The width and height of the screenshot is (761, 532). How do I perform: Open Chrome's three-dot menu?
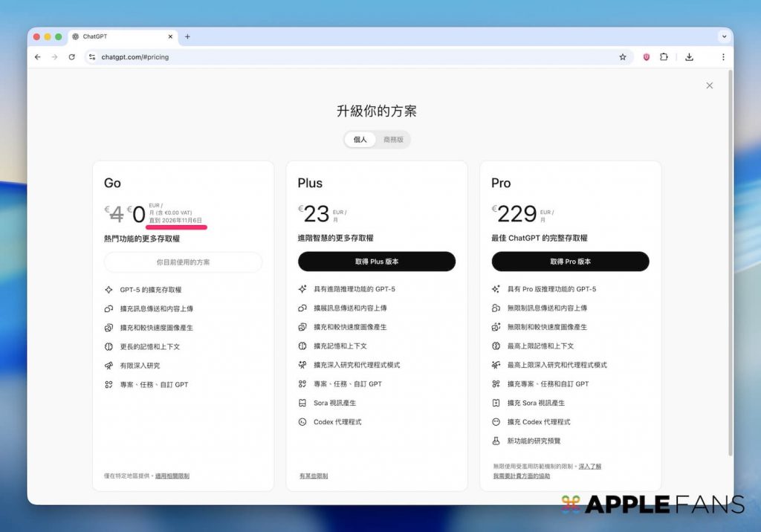[722, 57]
